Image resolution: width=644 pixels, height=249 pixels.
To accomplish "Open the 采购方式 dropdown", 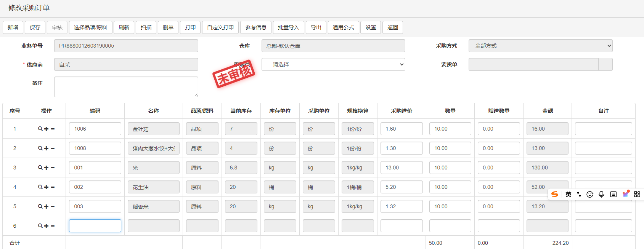I will (x=540, y=46).
